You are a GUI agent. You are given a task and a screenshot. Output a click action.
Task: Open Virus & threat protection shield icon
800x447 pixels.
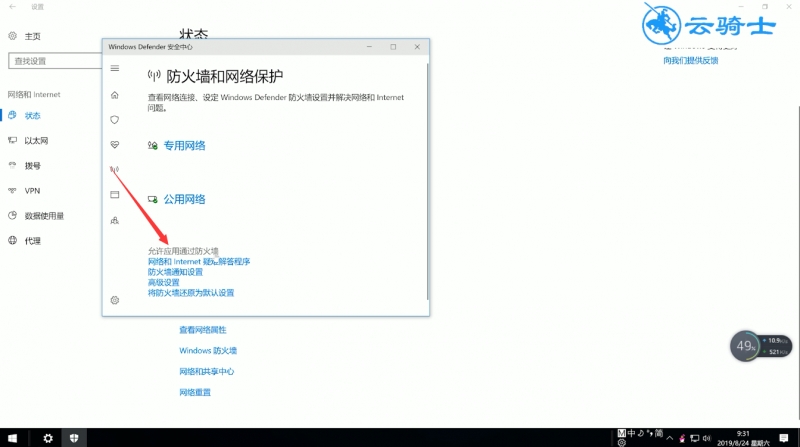pyautogui.click(x=115, y=120)
